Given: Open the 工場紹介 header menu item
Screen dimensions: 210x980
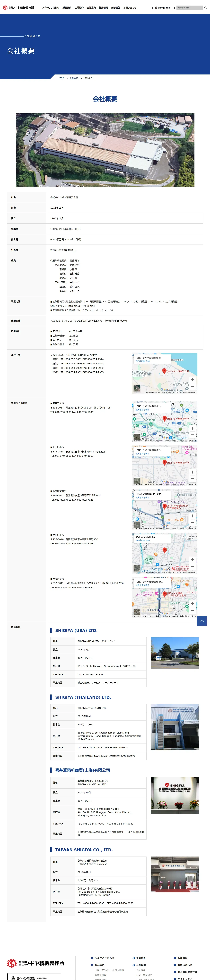Looking at the screenshot, I should (x=79, y=8).
